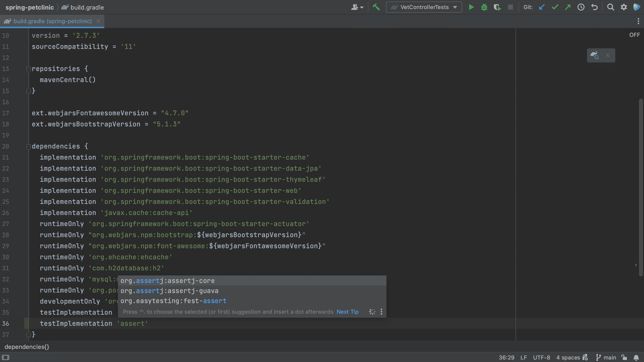Viewport: 644px width, 362px height.
Task: Click spring-boot-starter-thymeleaf dependency string
Action: [213, 179]
